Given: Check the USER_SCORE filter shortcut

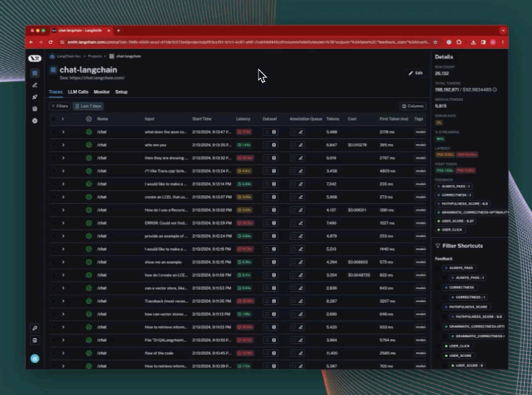Looking at the screenshot, I should click(438, 355).
